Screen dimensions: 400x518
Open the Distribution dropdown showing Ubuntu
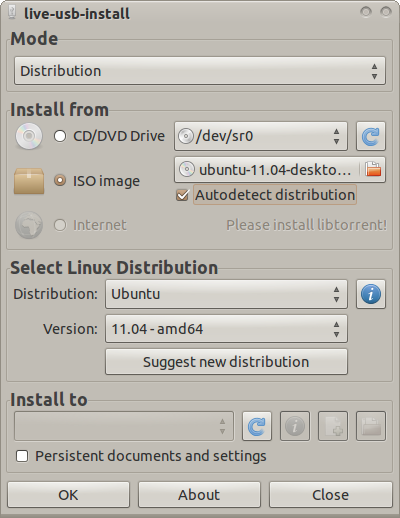point(226,294)
